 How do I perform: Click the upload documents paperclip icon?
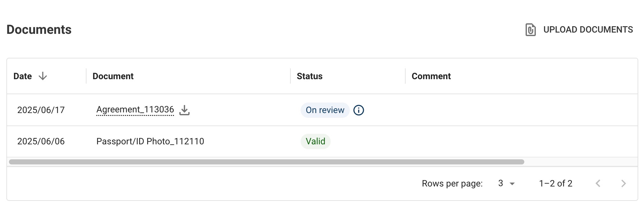pyautogui.click(x=530, y=30)
